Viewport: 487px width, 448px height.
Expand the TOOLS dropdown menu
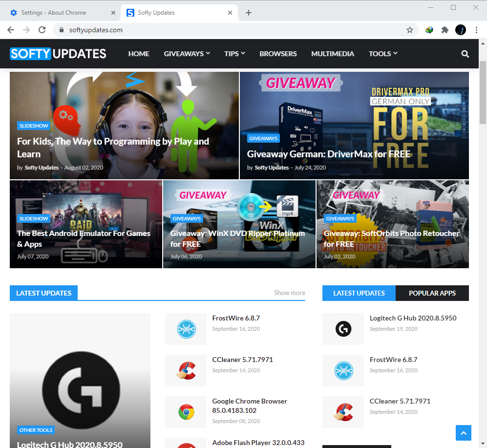(x=383, y=54)
